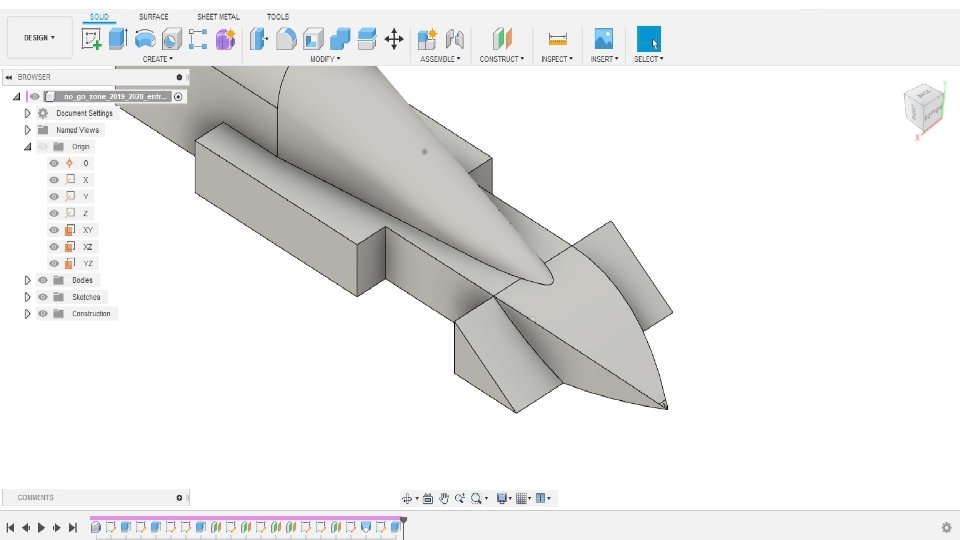Expand the Document Settings node
The width and height of the screenshot is (960, 540).
tap(28, 113)
